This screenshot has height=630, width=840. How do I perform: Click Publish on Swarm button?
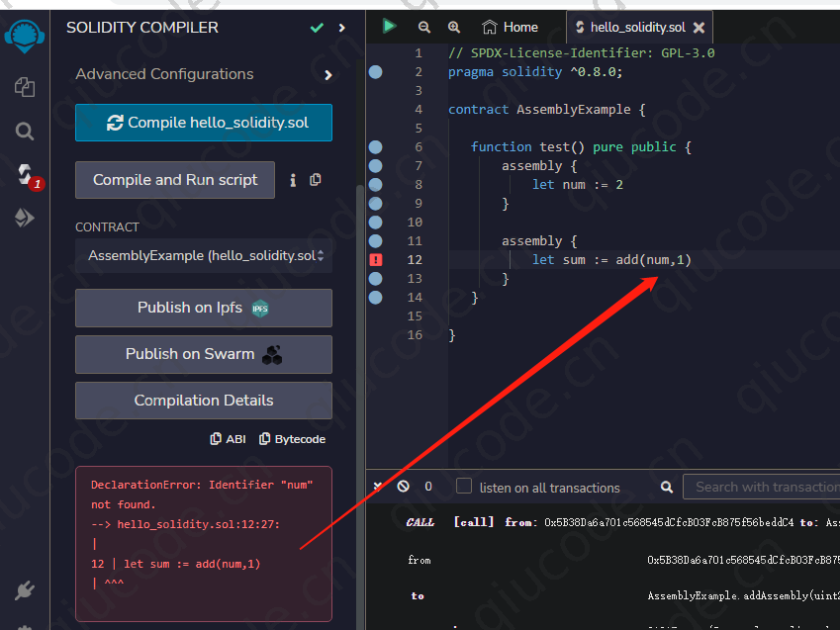pos(204,354)
